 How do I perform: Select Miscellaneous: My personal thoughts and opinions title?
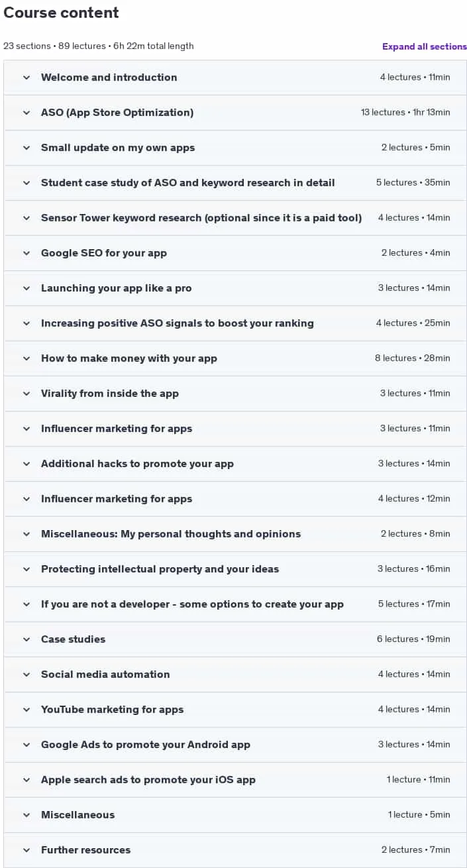point(171,534)
